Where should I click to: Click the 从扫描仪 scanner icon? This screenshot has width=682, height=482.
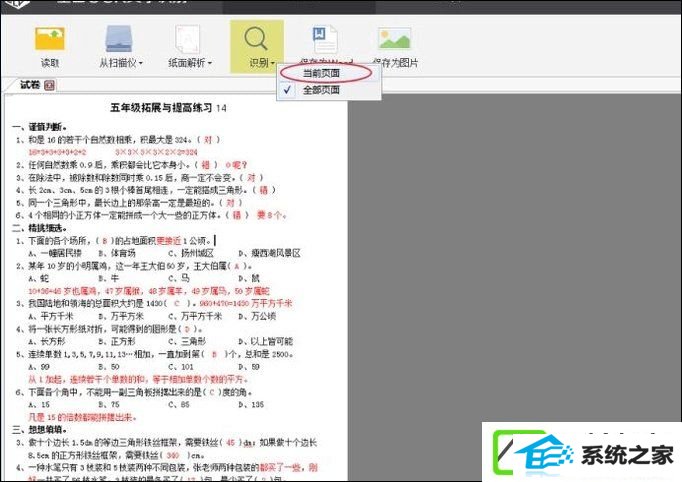point(119,39)
